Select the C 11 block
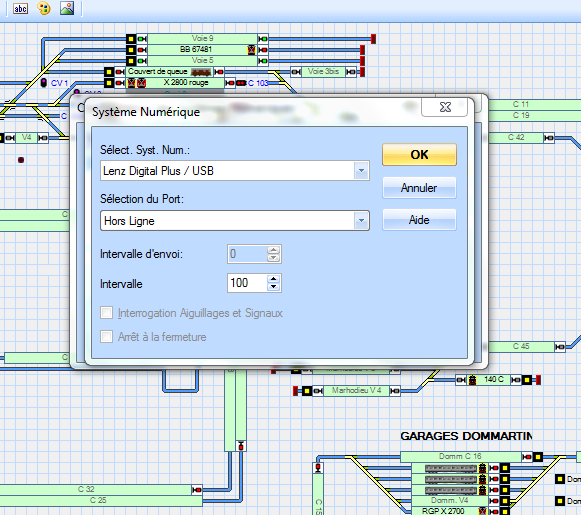581x515 pixels. pyautogui.click(x=535, y=104)
